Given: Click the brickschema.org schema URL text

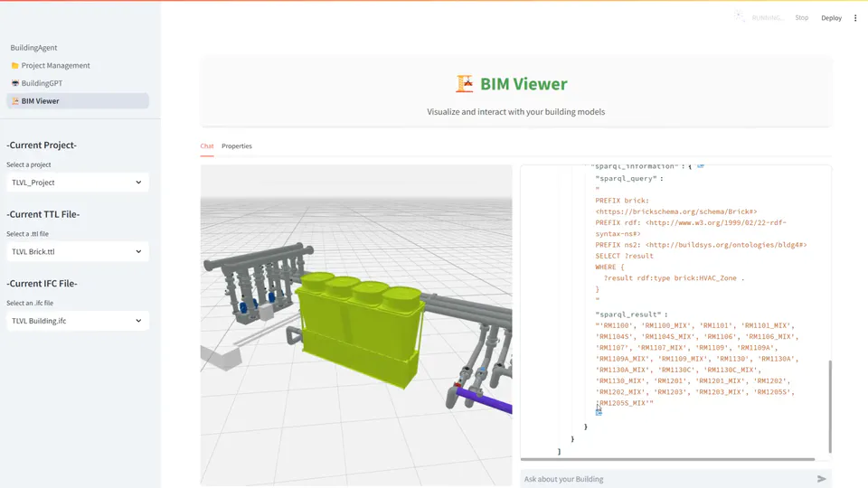Looking at the screenshot, I should click(676, 211).
